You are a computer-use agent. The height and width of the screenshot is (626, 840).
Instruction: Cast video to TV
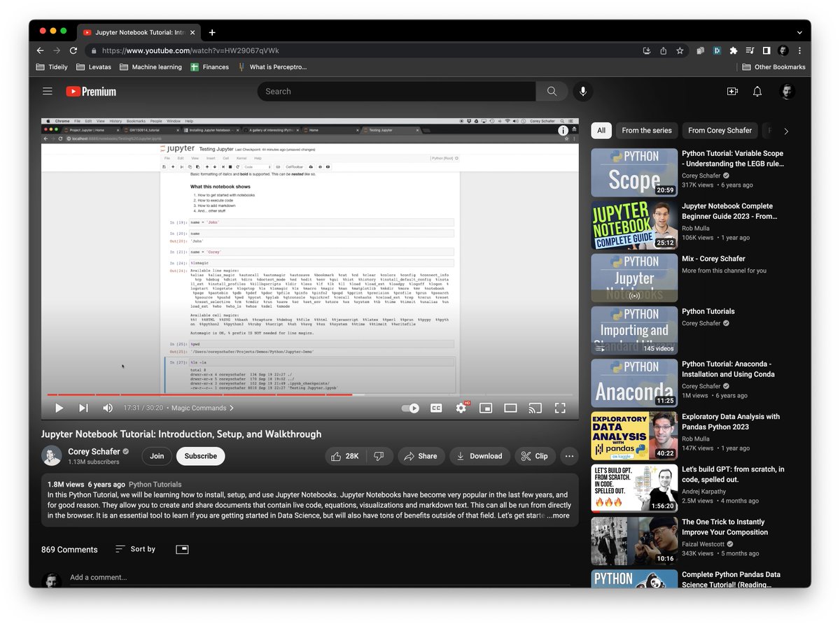(535, 408)
